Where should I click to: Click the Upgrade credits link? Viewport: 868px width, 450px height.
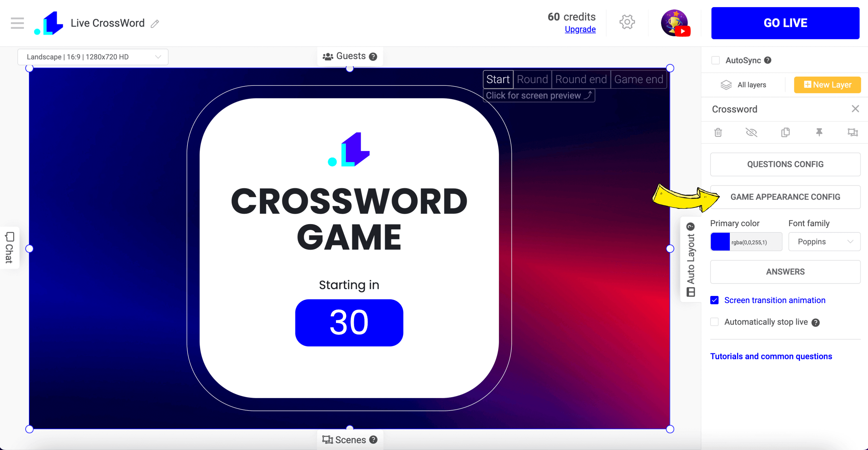point(580,28)
